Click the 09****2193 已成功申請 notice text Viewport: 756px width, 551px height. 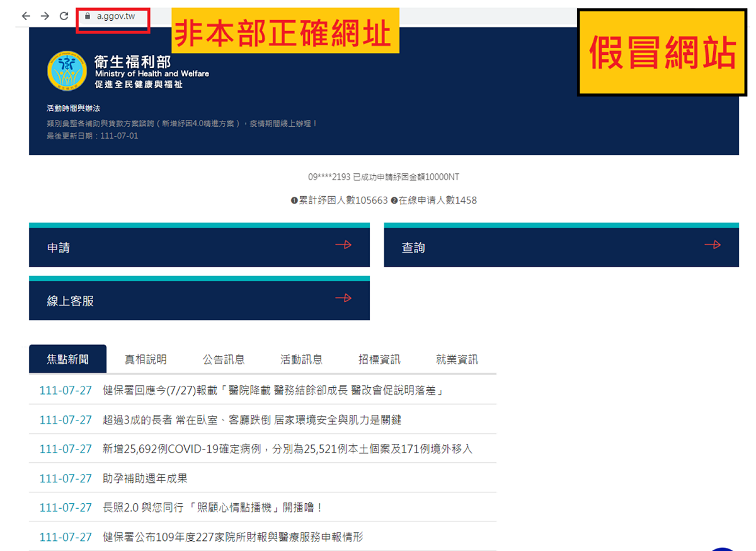(x=383, y=177)
